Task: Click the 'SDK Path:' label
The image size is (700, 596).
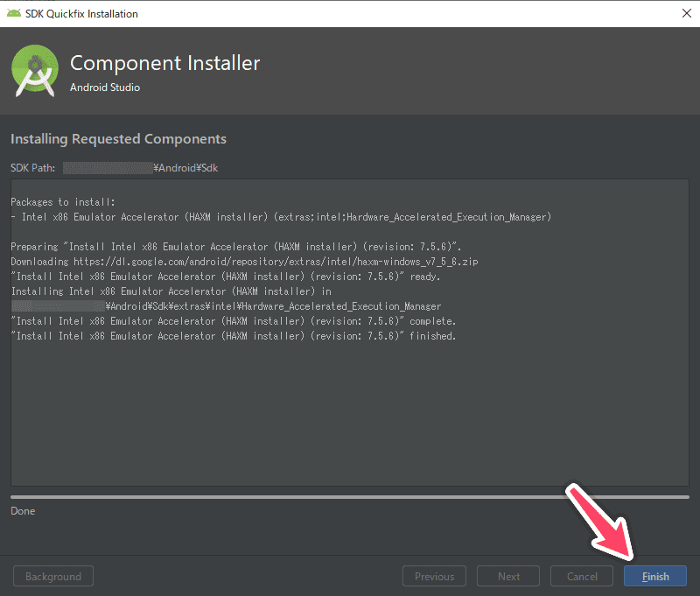Action: [x=32, y=168]
